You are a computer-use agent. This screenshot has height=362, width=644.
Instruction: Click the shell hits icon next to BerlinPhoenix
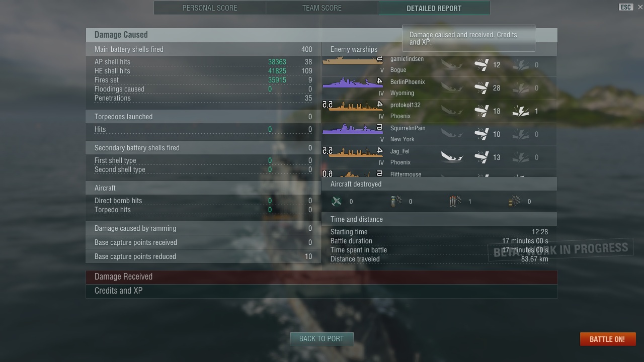481,88
